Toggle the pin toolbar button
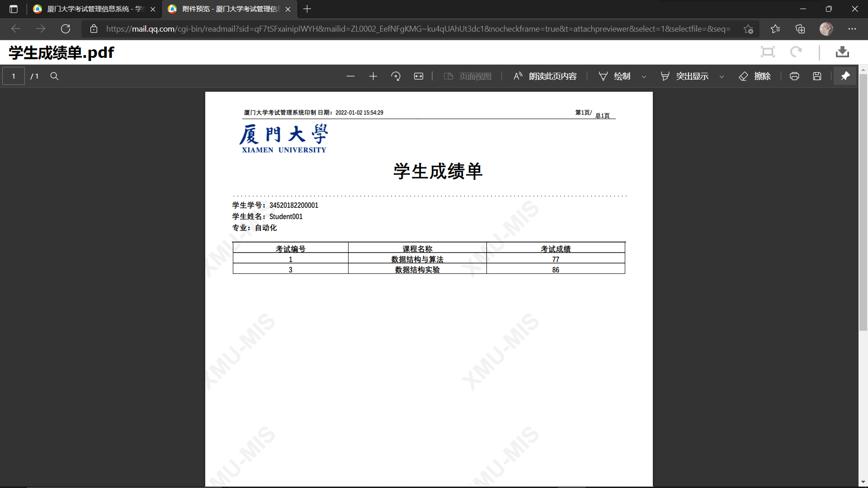This screenshot has height=488, width=868. tap(845, 76)
